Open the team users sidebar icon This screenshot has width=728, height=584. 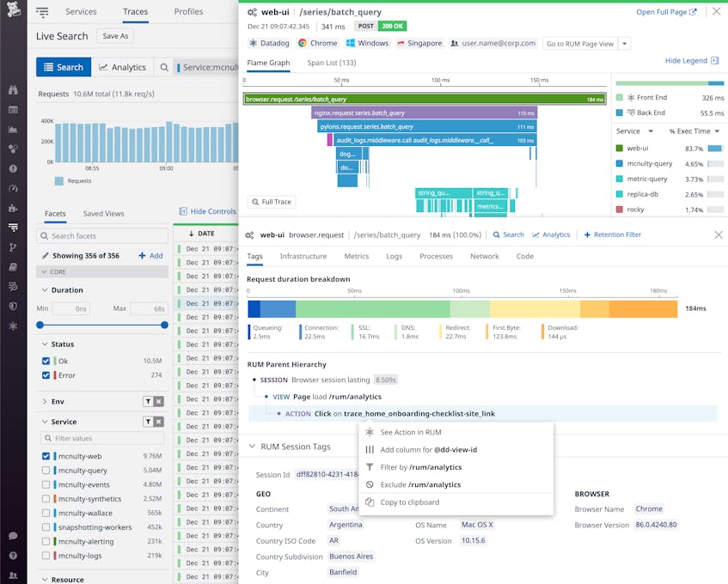(x=13, y=575)
